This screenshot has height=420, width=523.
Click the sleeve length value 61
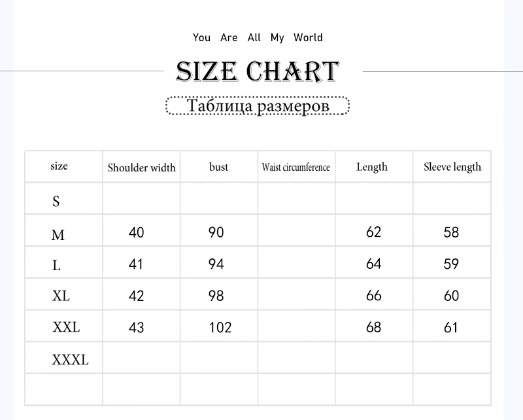point(450,328)
